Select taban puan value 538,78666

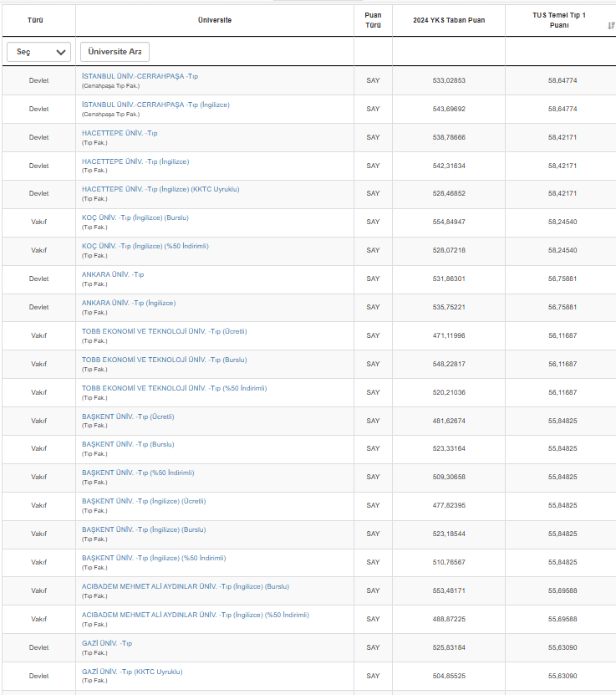pos(449,137)
